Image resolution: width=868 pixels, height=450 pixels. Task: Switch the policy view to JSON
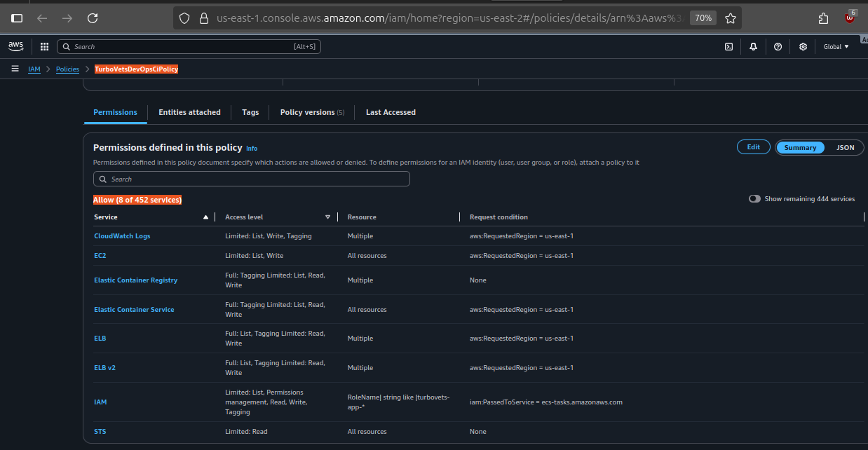point(845,147)
